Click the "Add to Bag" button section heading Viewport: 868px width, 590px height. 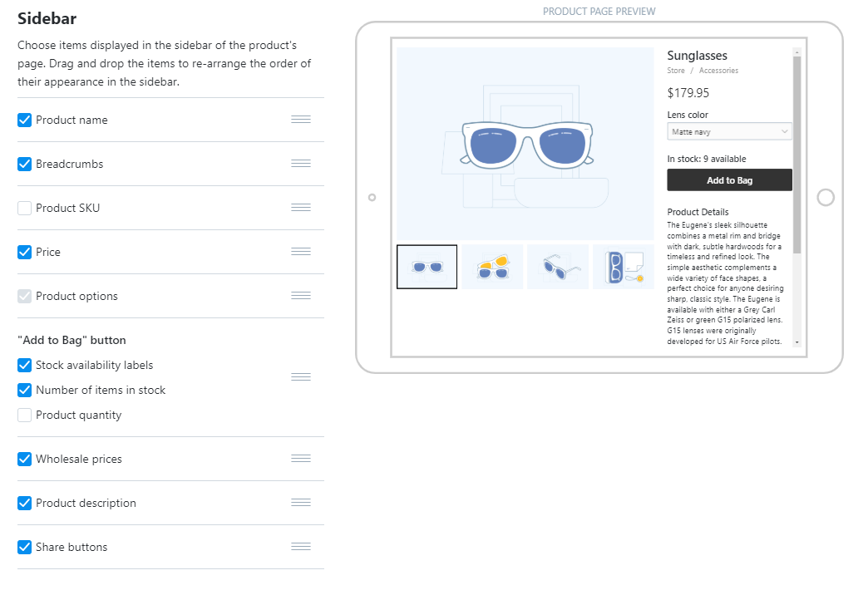coord(72,341)
